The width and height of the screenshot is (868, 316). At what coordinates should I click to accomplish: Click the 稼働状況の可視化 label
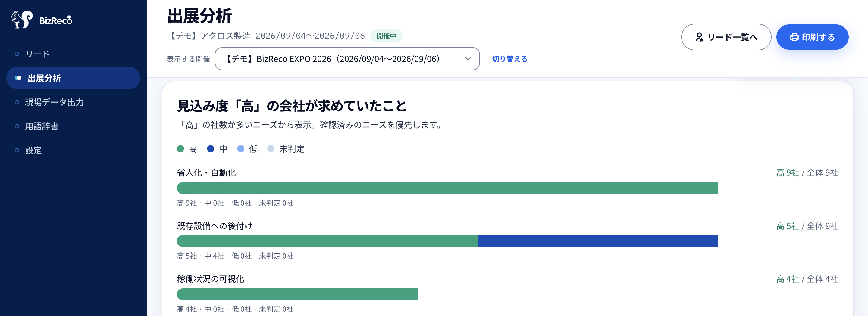click(x=211, y=279)
